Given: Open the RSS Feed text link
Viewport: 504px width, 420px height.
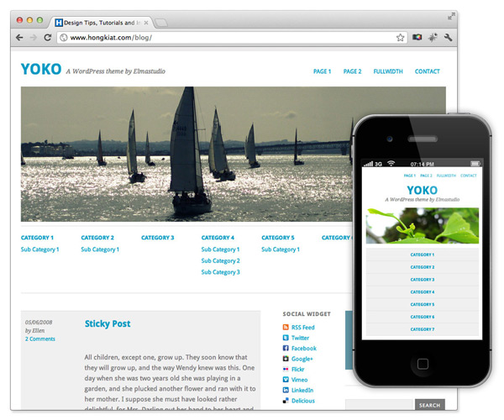Looking at the screenshot, I should [x=303, y=328].
